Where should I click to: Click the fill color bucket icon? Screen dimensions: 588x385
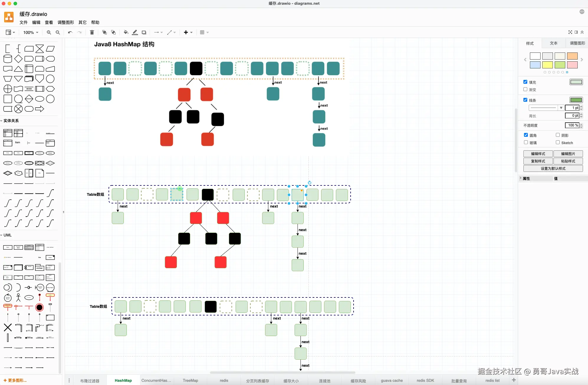(x=126, y=32)
